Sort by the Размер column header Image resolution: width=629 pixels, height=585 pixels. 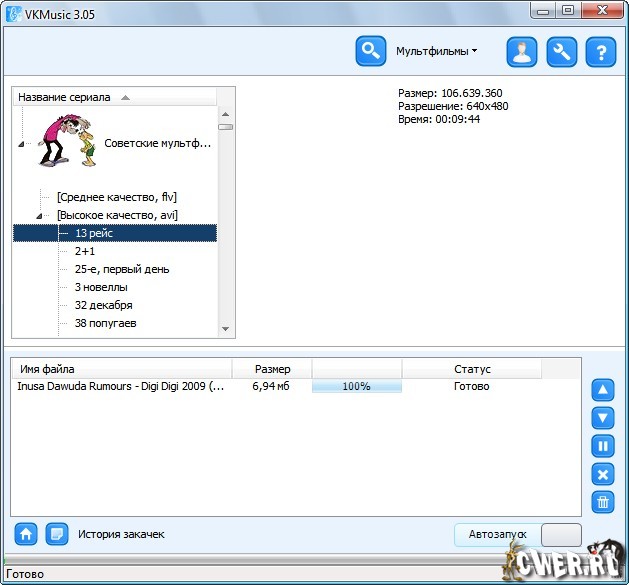coord(272,369)
